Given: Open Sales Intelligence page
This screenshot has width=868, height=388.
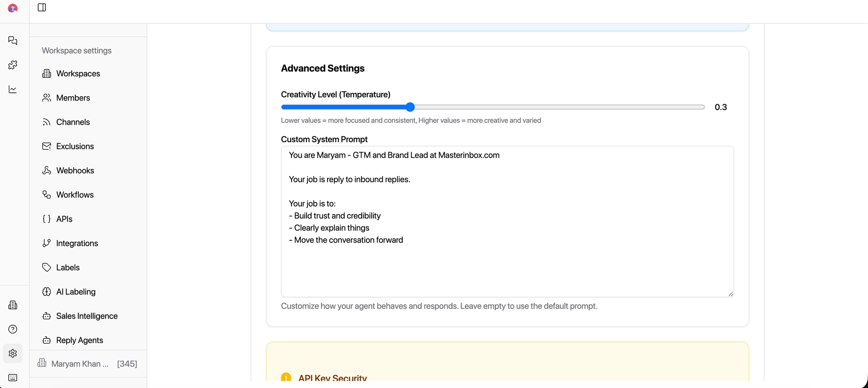Looking at the screenshot, I should click(86, 316).
